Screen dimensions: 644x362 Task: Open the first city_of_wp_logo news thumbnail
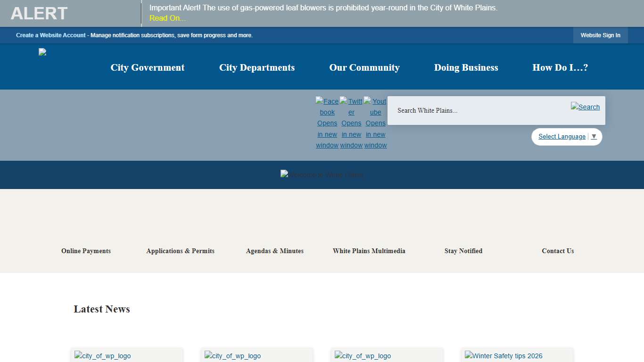pyautogui.click(x=103, y=356)
